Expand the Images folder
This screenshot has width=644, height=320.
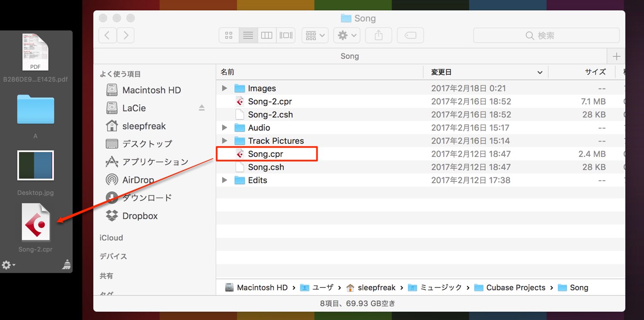(x=224, y=88)
